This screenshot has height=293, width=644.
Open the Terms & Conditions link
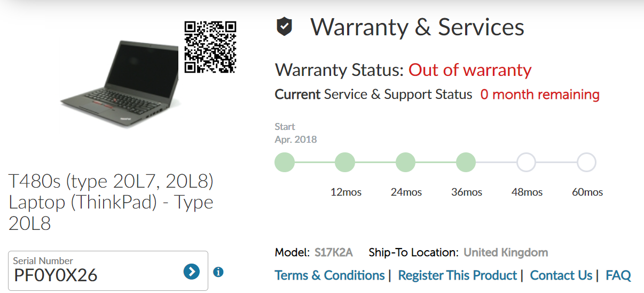tap(329, 275)
